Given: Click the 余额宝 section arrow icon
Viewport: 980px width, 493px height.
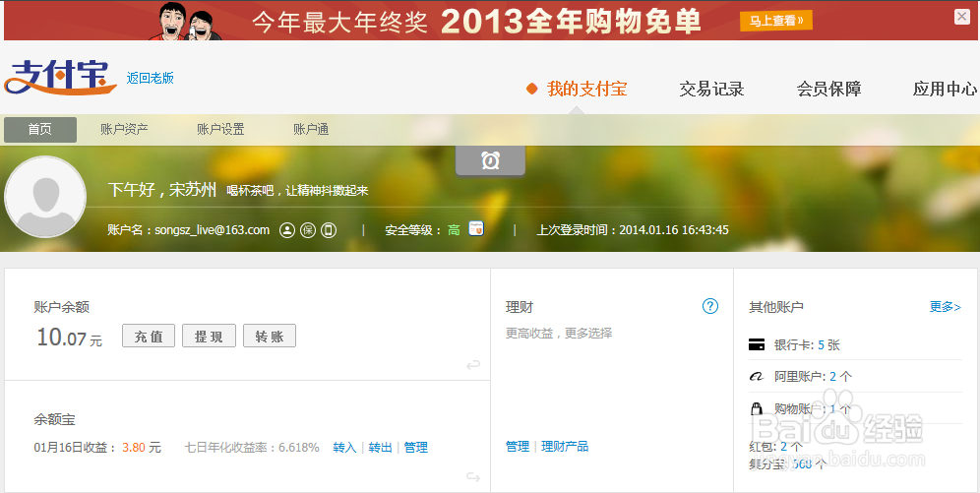Looking at the screenshot, I should click(x=473, y=477).
